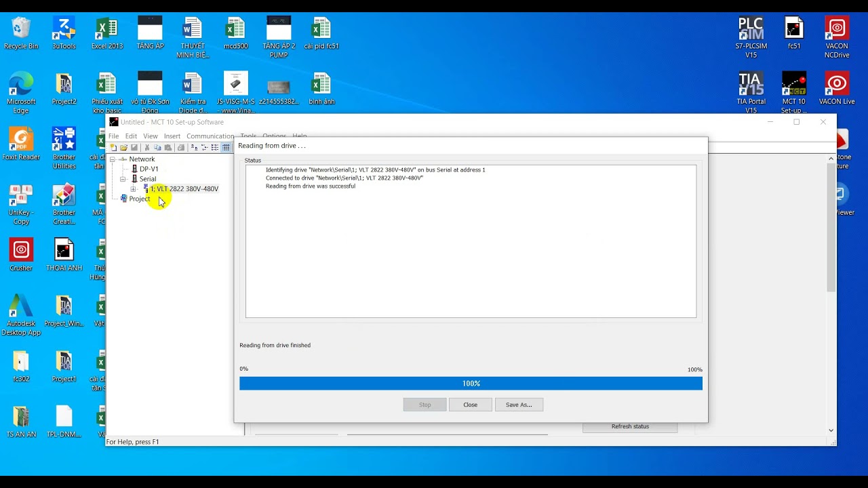The image size is (868, 488).
Task: Select the DP-V1 bus in tree
Action: [x=149, y=169]
